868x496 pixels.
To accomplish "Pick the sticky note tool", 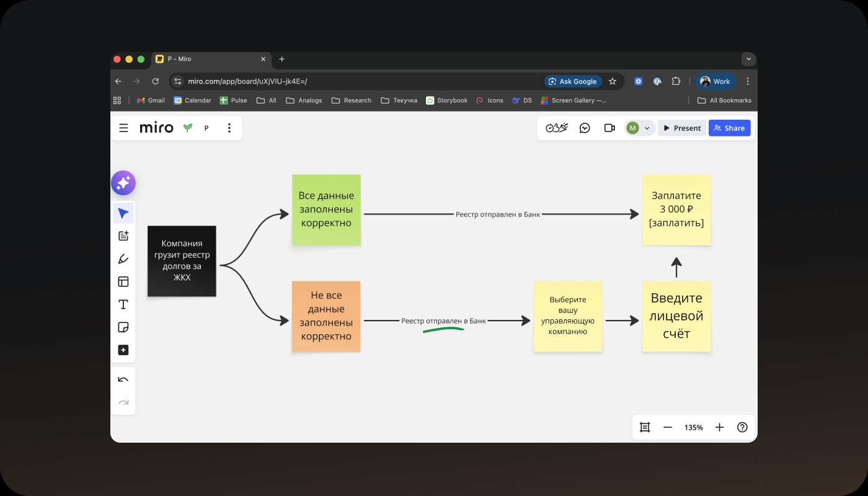I will tap(123, 327).
